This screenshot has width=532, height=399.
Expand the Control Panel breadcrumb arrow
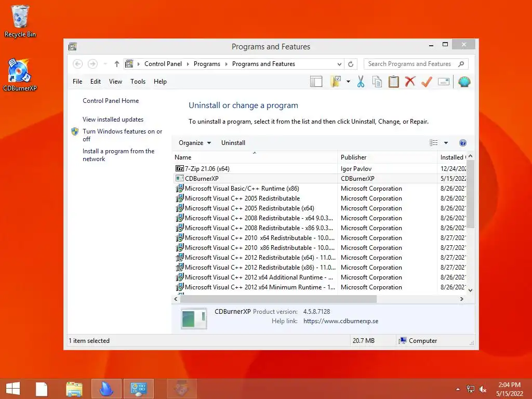(x=188, y=64)
